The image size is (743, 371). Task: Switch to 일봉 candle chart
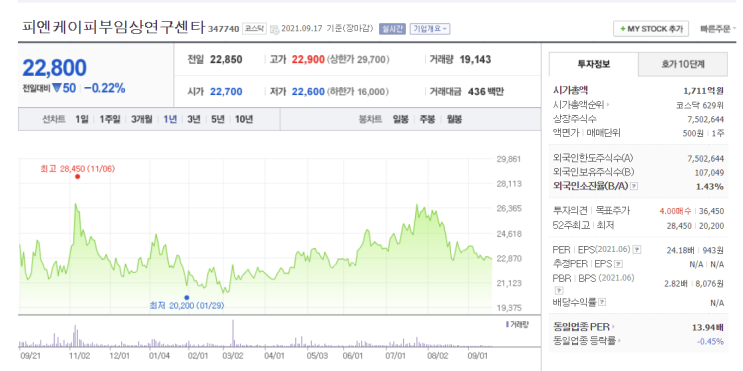pyautogui.click(x=400, y=119)
